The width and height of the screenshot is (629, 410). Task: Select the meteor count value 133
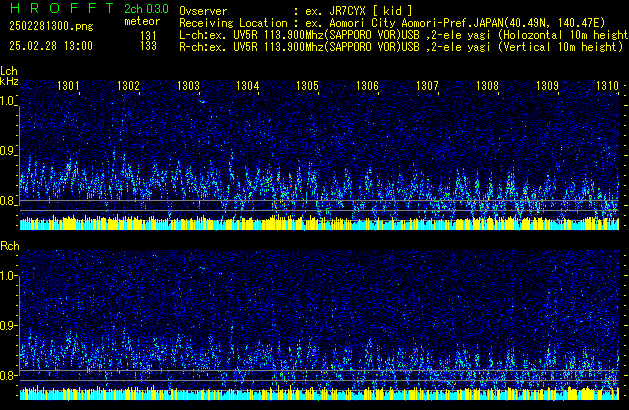pos(148,46)
